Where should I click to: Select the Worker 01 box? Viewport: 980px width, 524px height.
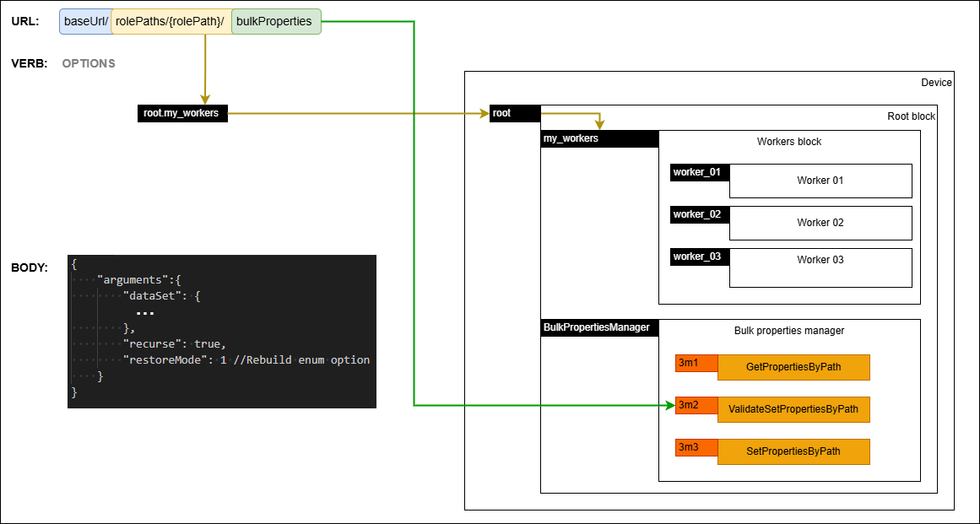(820, 181)
